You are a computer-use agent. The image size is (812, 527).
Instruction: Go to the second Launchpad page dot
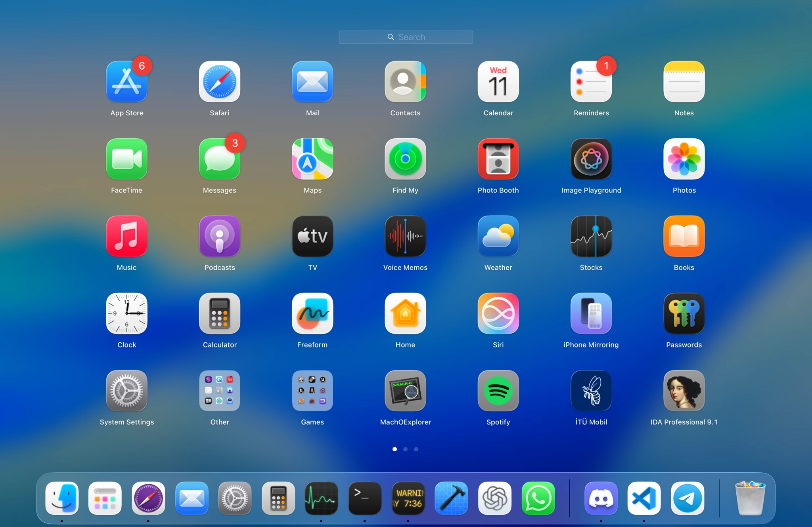pyautogui.click(x=405, y=449)
